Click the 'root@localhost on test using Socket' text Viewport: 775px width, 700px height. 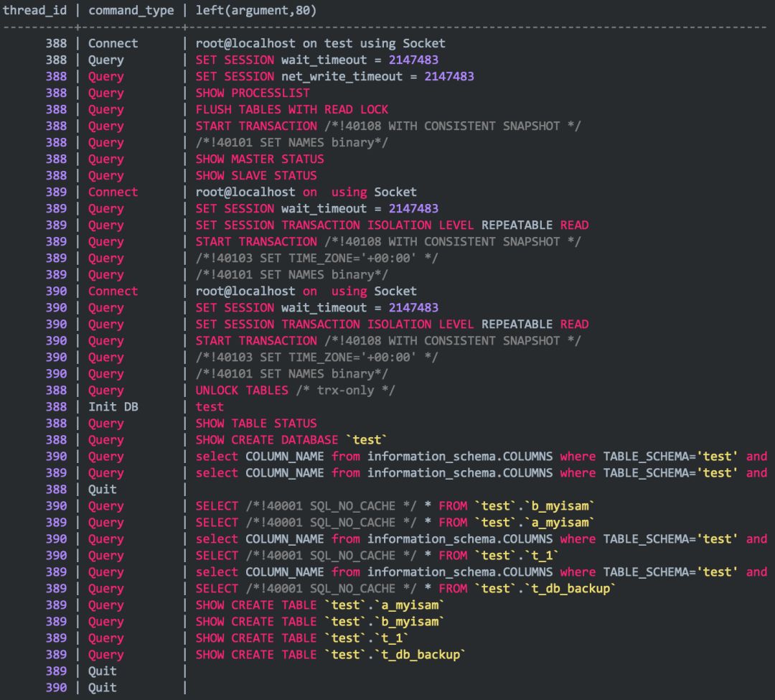320,44
